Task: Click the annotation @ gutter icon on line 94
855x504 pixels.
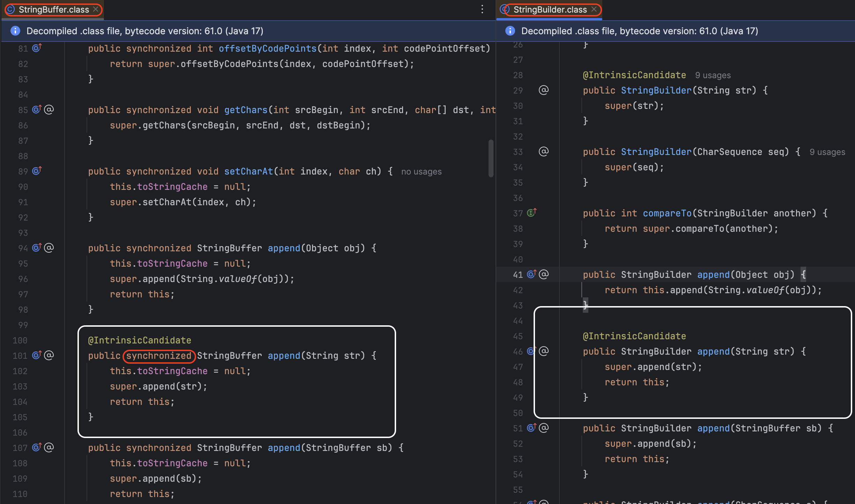Action: [49, 248]
